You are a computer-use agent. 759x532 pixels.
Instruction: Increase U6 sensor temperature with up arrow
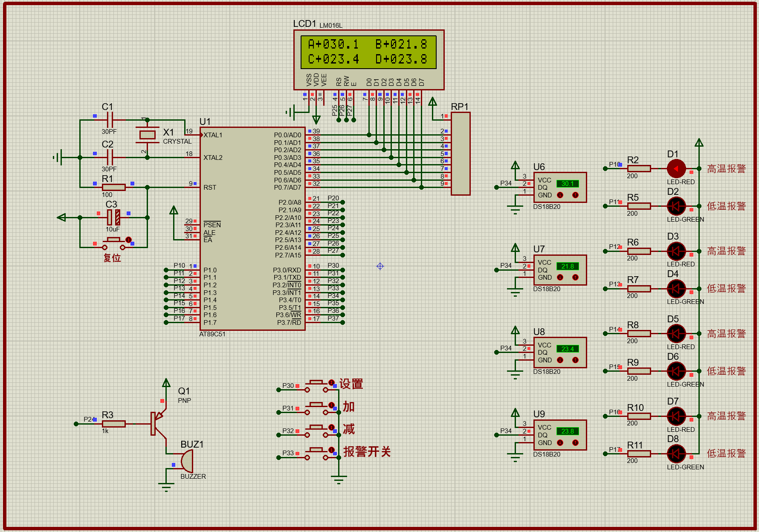(575, 195)
